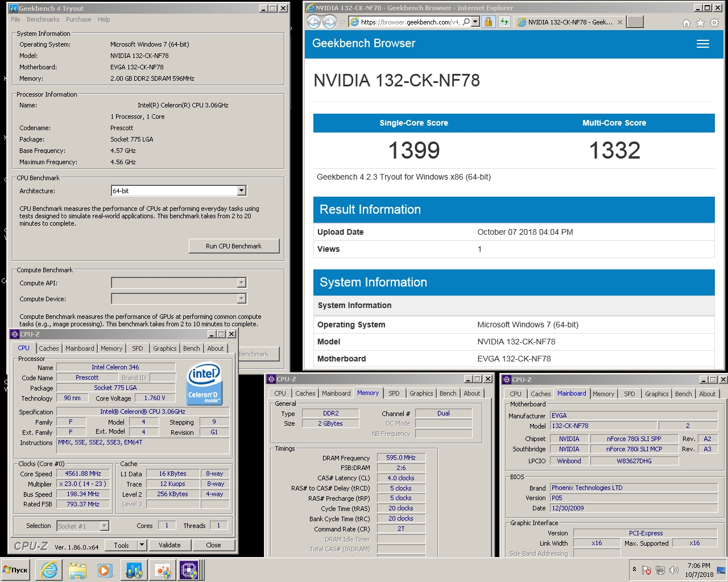Click the Validate button in CPU-Z
The width and height of the screenshot is (728, 582).
(x=169, y=545)
